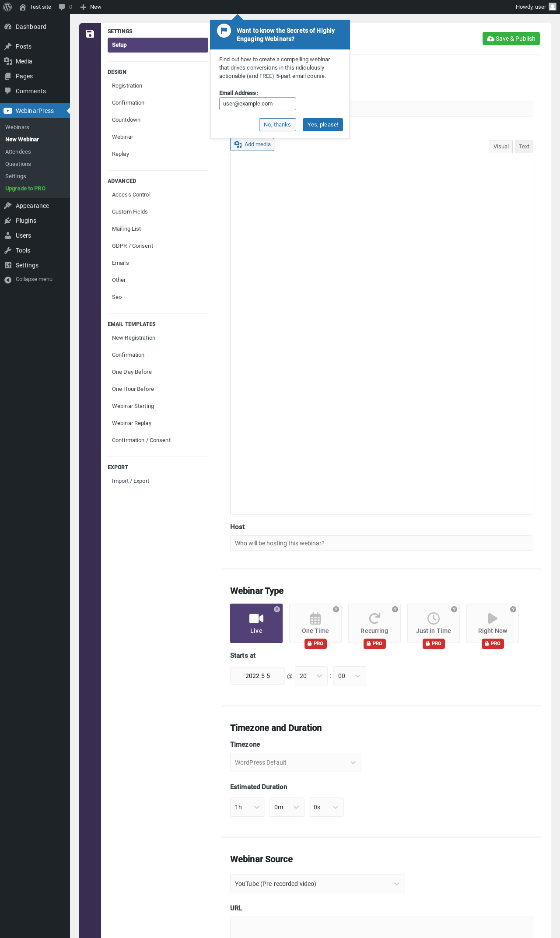Click the WordPress logo in admin bar

coord(7,7)
